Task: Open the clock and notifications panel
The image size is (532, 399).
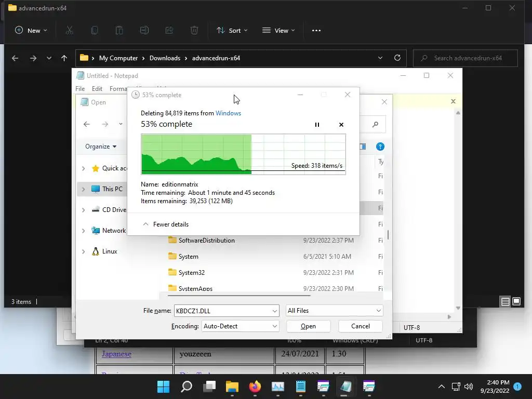Action: [500, 387]
